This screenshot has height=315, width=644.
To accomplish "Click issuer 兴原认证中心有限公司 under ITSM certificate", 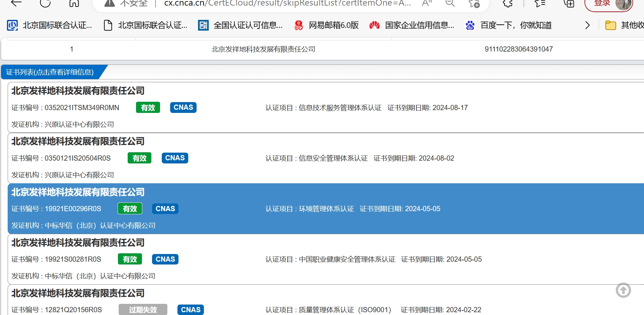I will [79, 124].
